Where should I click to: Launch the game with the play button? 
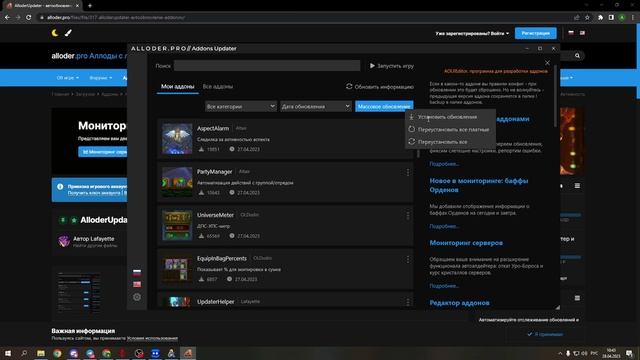click(391, 66)
